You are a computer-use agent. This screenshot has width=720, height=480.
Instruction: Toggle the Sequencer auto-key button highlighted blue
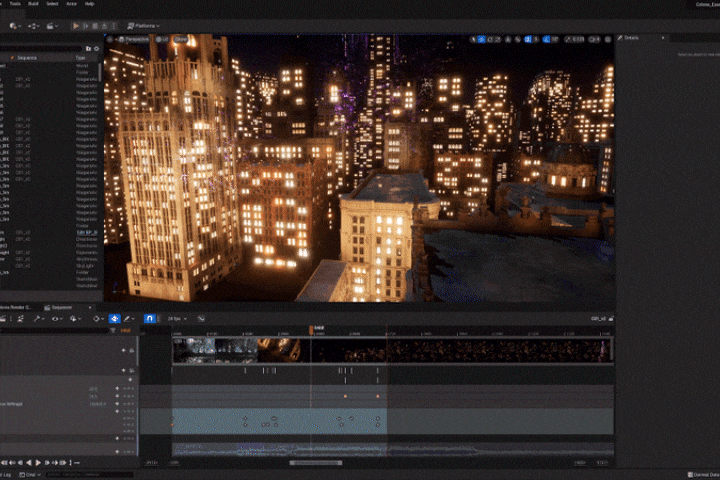[114, 319]
